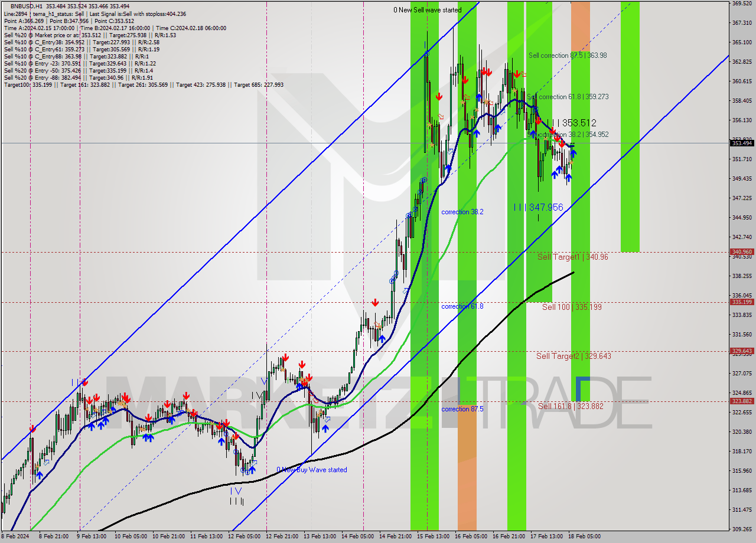Click the '15 Feb 13:00' time label
Viewport: 756px width, 543px height.
tap(433, 537)
